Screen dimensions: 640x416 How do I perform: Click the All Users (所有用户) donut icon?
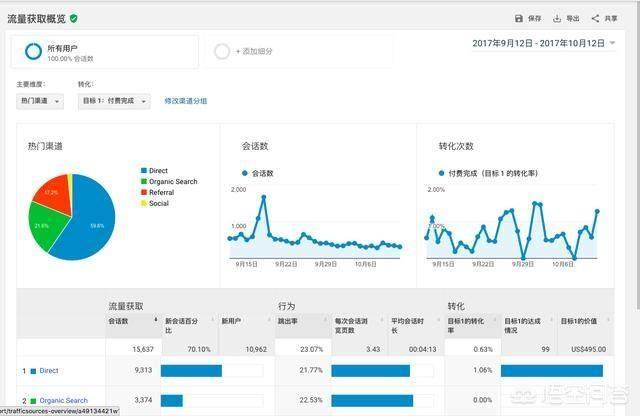[x=33, y=50]
